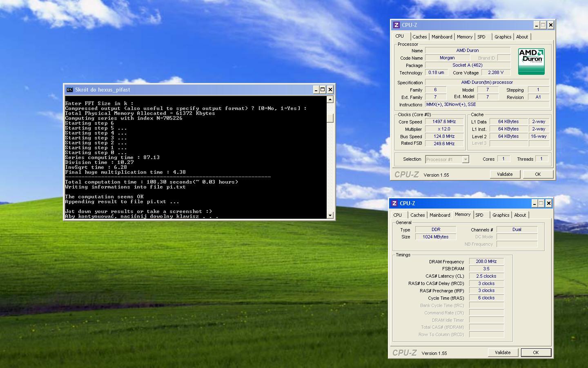Click Rated FSB value 249.6 MHz
The image size is (588, 368).
444,144
